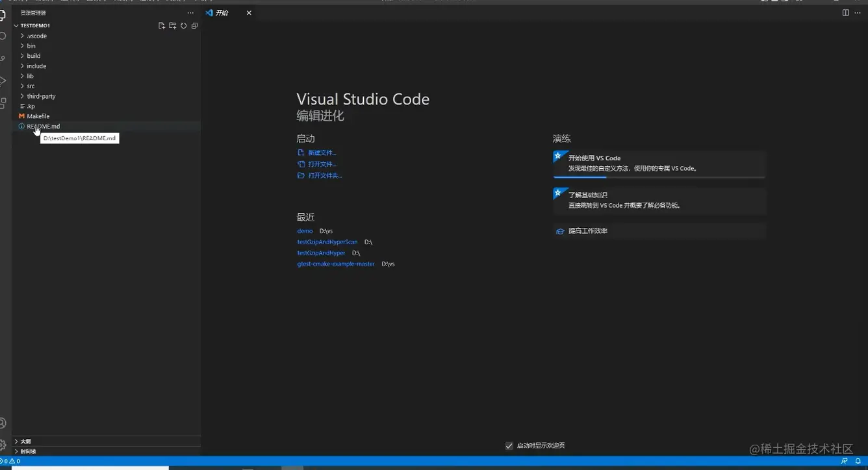This screenshot has height=470, width=868.
Task: Expand the src folder
Action: pos(107,86)
